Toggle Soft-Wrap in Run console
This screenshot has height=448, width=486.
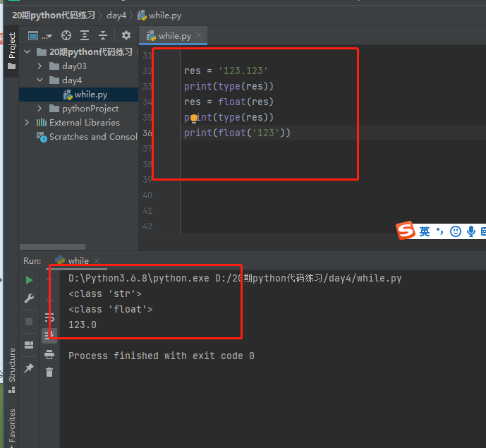tap(49, 317)
